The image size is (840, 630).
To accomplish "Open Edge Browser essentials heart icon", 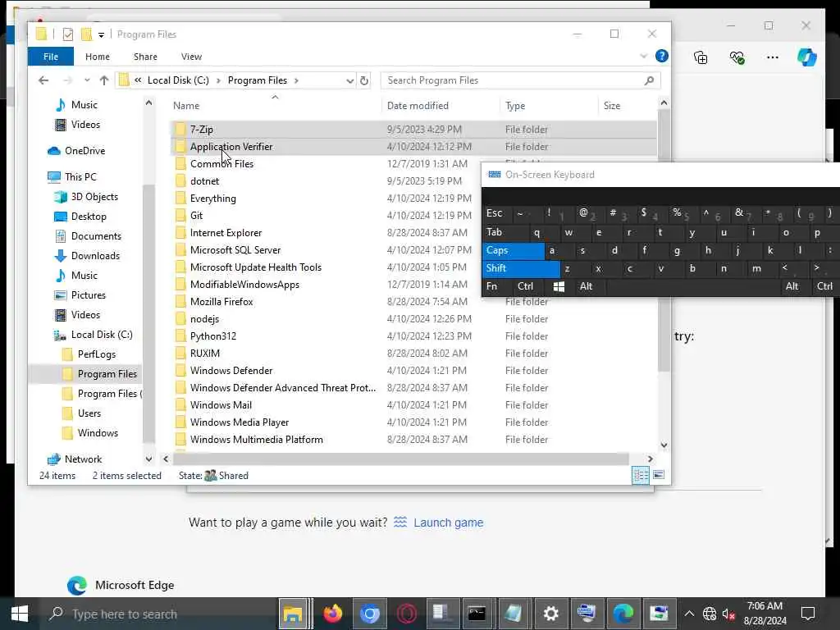I will click(737, 57).
